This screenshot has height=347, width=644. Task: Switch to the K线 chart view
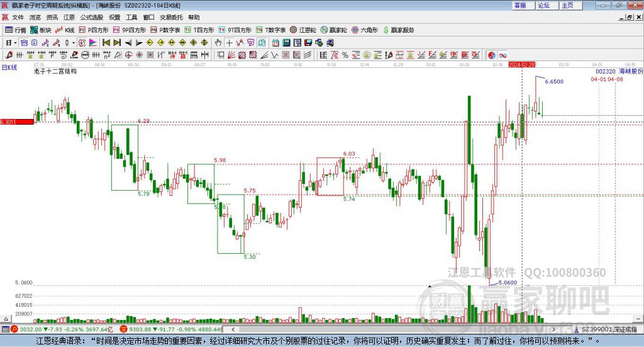tap(65, 30)
